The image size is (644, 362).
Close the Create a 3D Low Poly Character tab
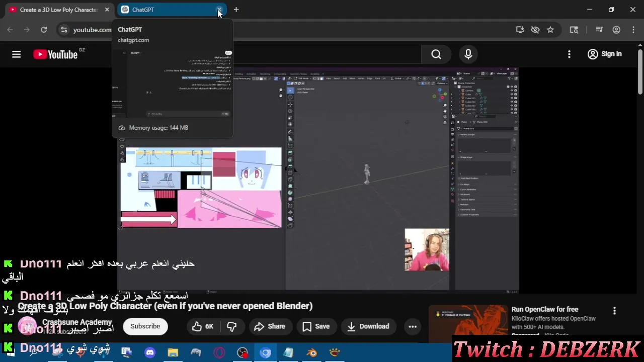pyautogui.click(x=107, y=10)
